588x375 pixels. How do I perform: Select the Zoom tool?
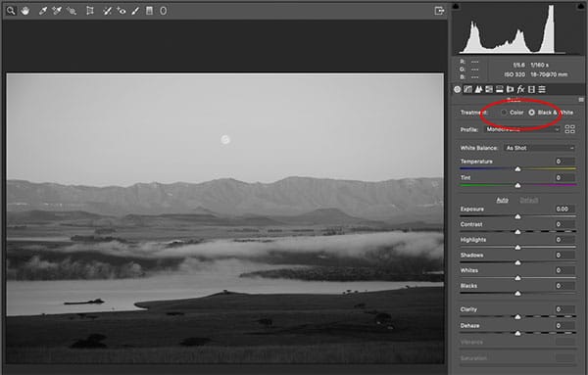[x=11, y=11]
